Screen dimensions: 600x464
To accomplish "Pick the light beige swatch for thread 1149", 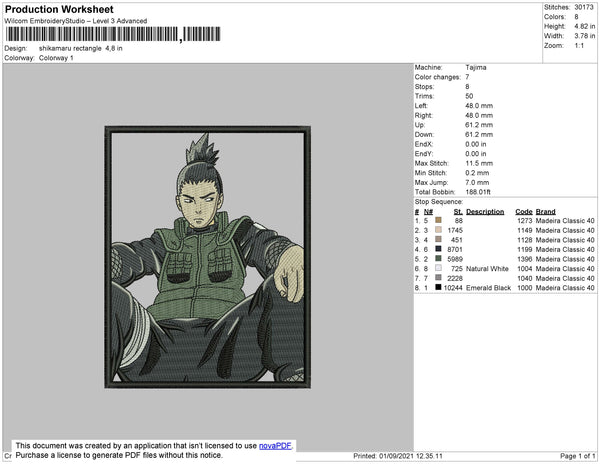I will point(438,230).
